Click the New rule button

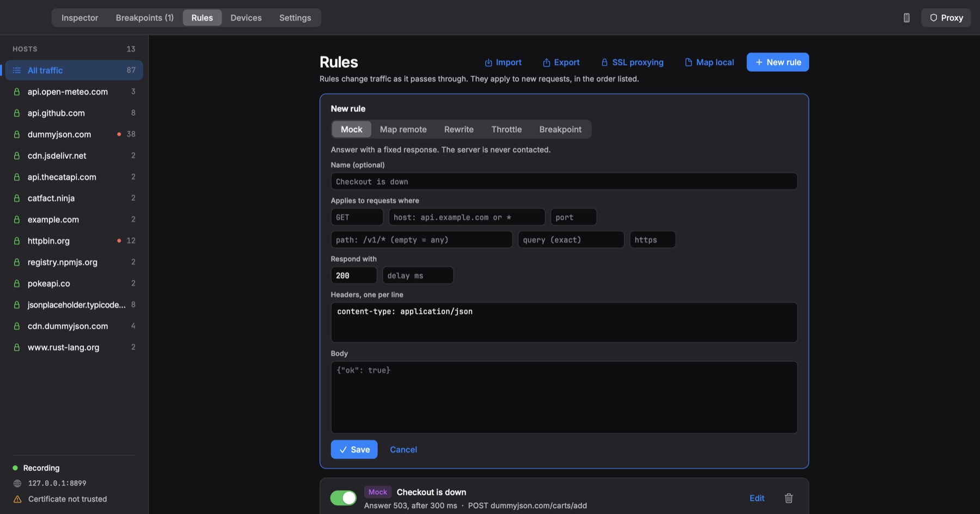(x=777, y=62)
